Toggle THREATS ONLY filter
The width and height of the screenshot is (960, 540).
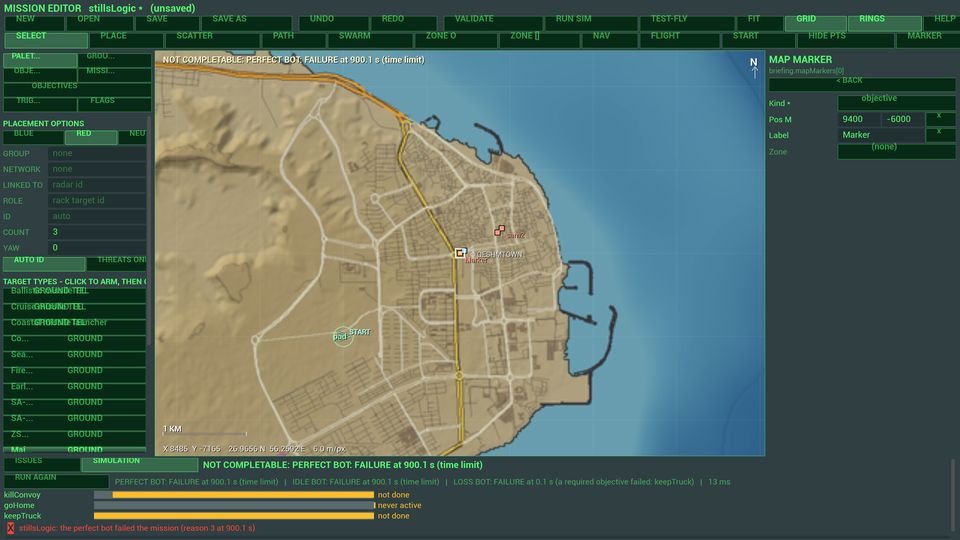(116, 264)
